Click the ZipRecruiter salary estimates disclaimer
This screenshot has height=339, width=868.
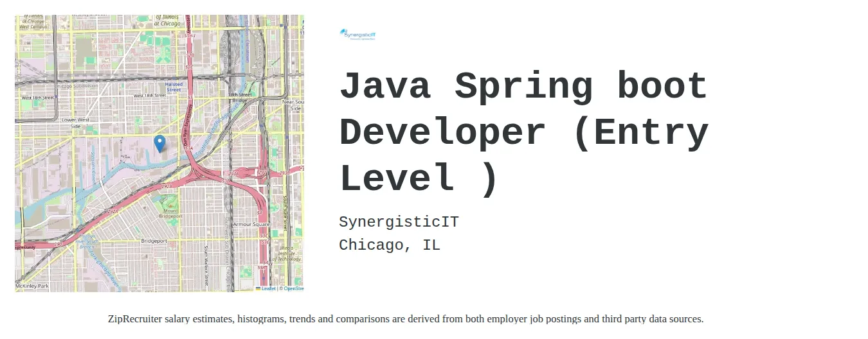[x=406, y=318]
